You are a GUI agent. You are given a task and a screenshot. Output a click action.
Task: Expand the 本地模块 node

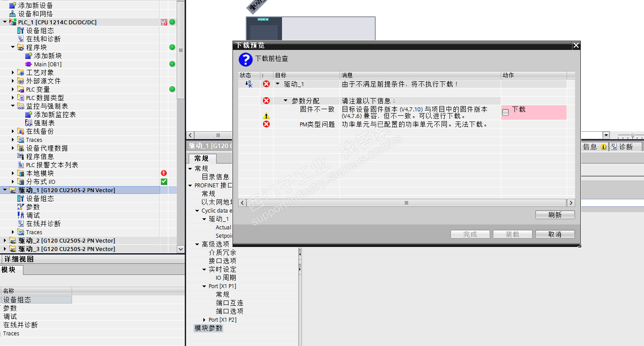[13, 173]
